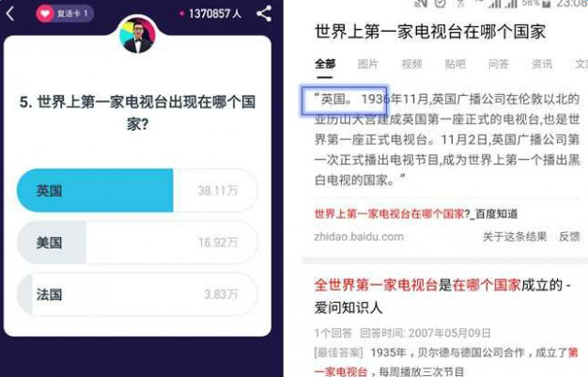588x377 pixels.
Task: Select answer option 美国
Action: [137, 243]
